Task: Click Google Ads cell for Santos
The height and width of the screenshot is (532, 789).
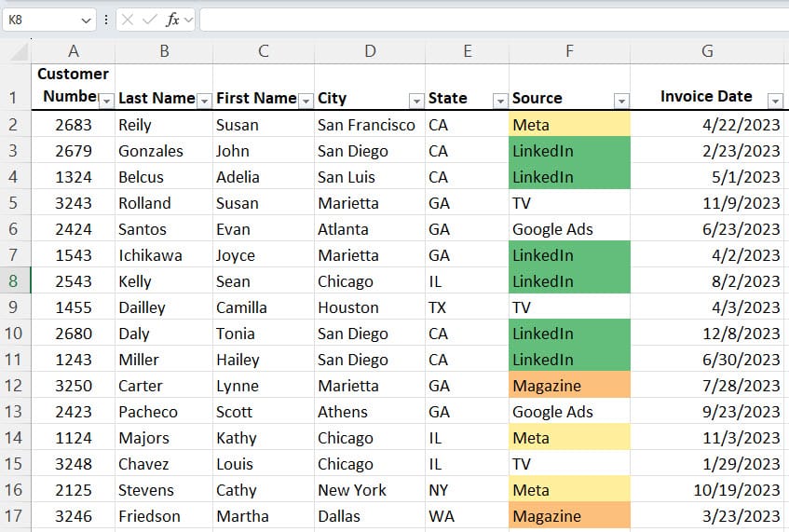Action: tap(569, 229)
